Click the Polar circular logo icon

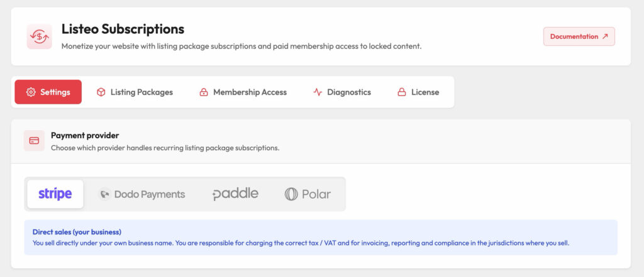(x=291, y=193)
